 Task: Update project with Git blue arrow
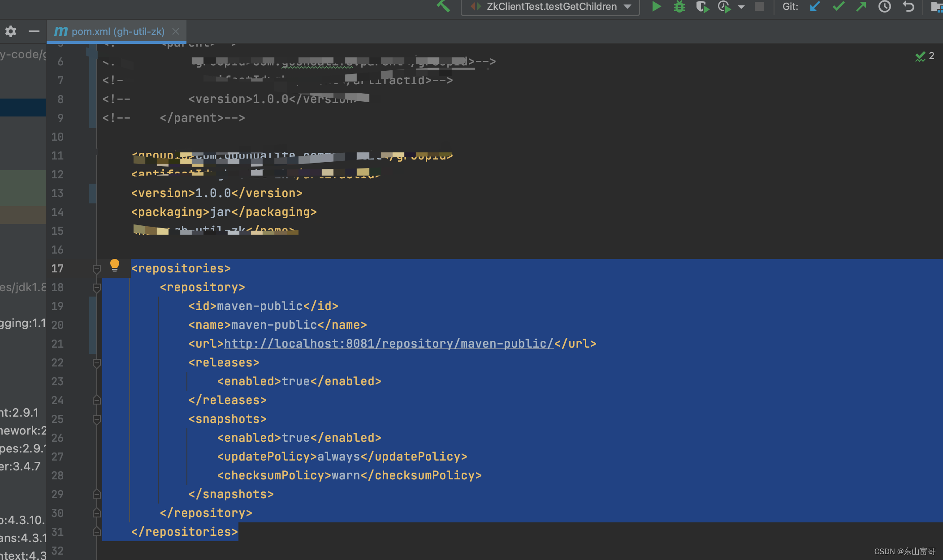(x=815, y=6)
